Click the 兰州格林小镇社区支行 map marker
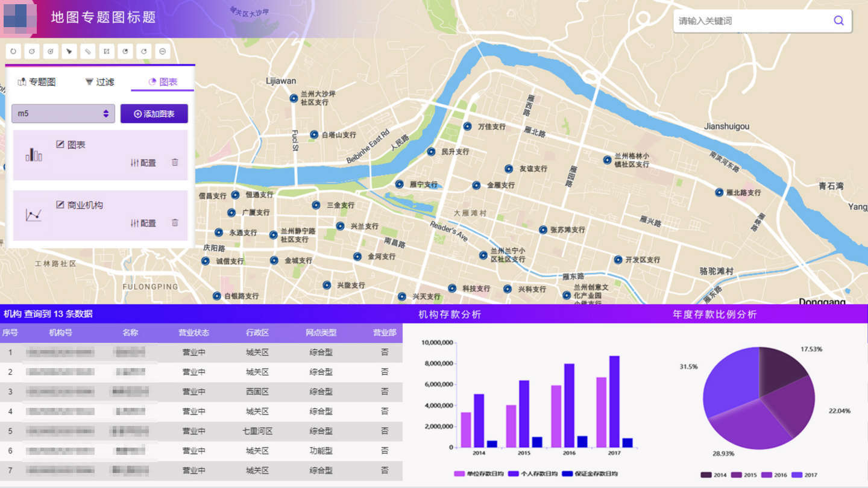The image size is (868, 488). point(607,160)
